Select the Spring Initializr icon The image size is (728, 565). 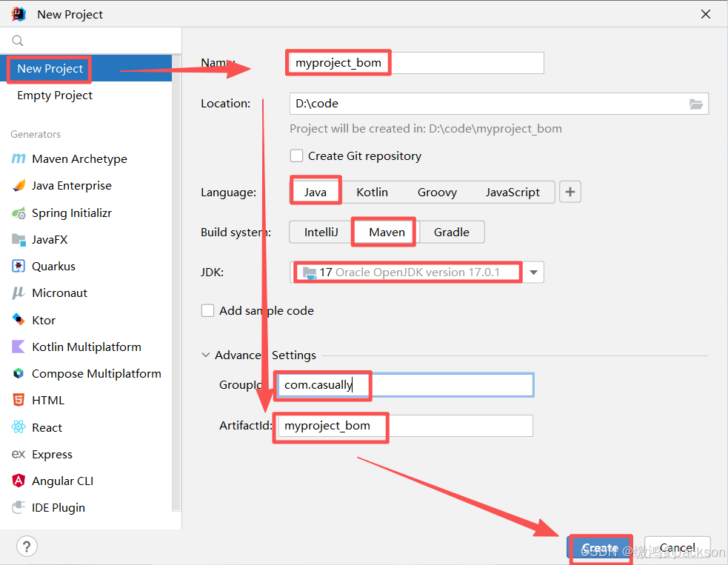19,213
